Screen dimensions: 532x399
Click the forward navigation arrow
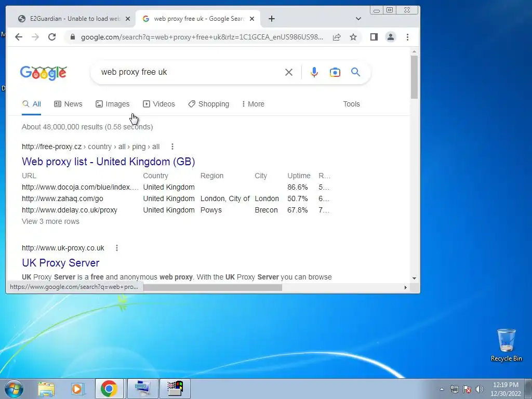coord(35,37)
